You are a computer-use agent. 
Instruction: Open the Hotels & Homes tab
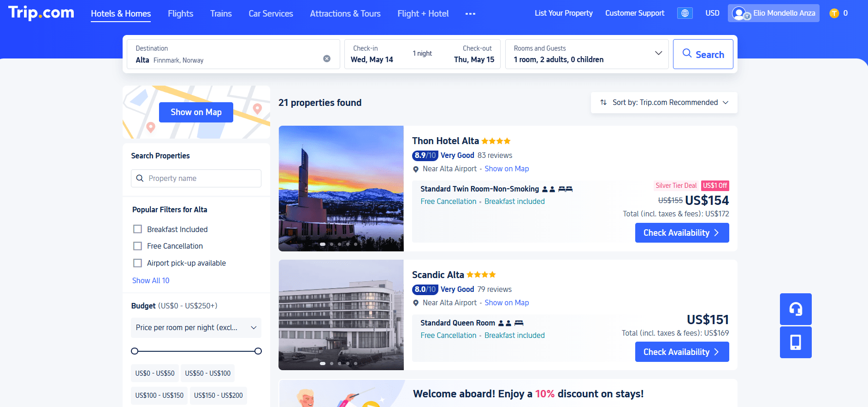121,14
